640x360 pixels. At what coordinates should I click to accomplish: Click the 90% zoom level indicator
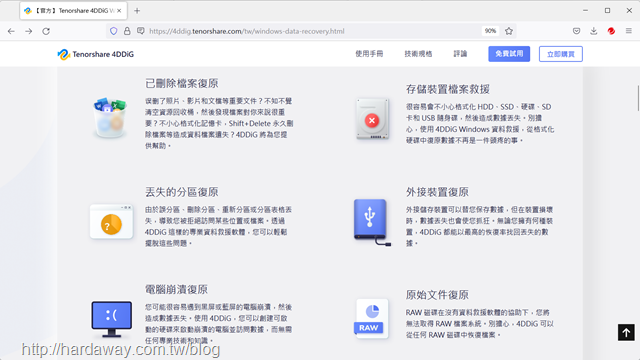coord(490,31)
